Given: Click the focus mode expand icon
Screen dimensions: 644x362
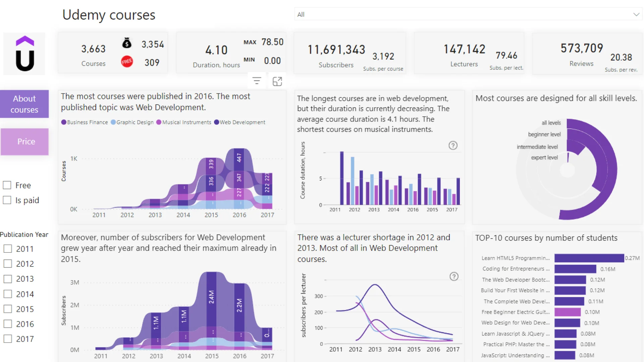Looking at the screenshot, I should coord(277,81).
